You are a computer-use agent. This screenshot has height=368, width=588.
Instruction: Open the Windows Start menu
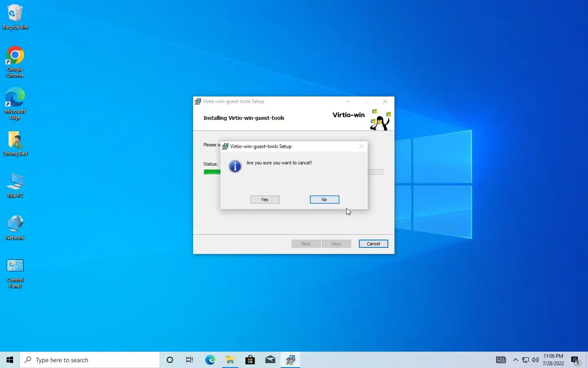pos(10,360)
